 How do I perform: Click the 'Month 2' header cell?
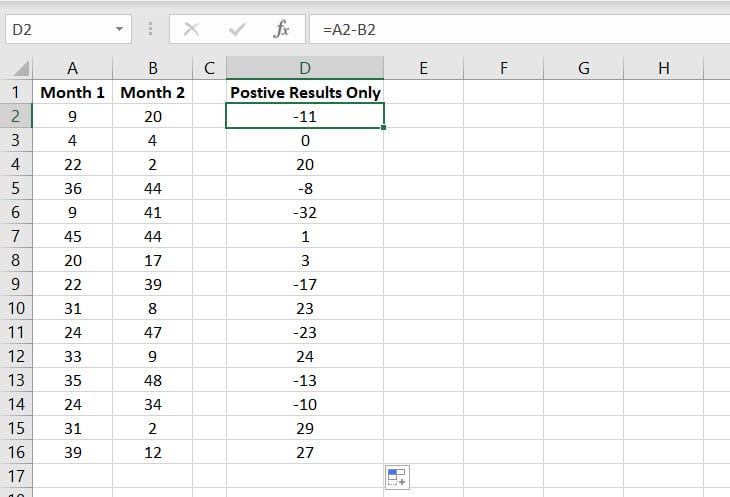(x=153, y=92)
